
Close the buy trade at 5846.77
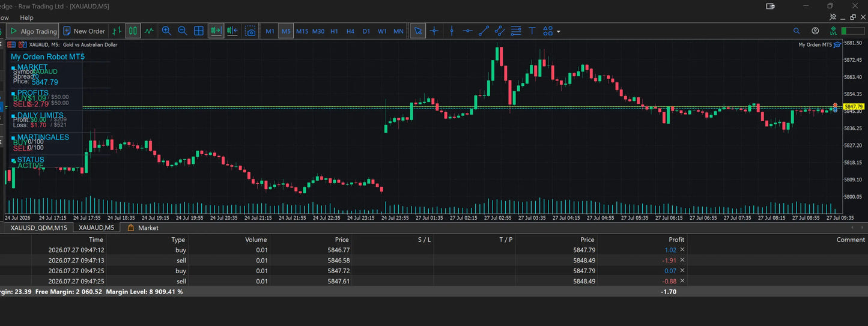(682, 250)
